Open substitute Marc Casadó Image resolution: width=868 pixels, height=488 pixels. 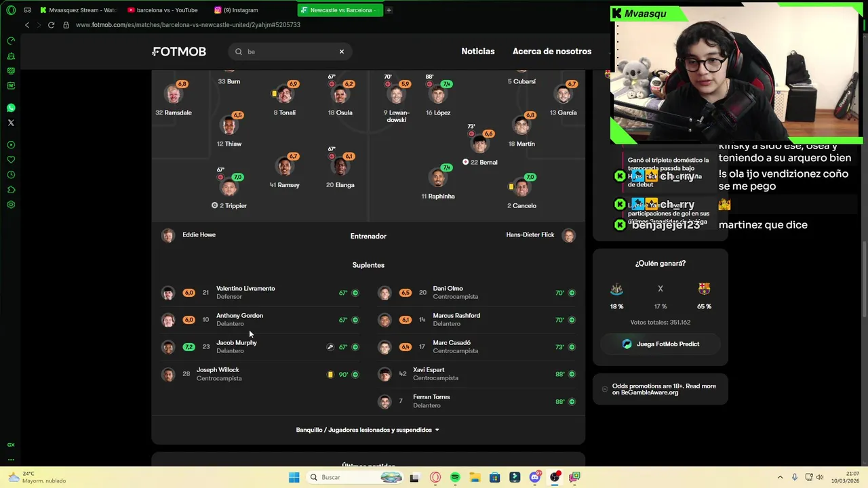point(477,347)
